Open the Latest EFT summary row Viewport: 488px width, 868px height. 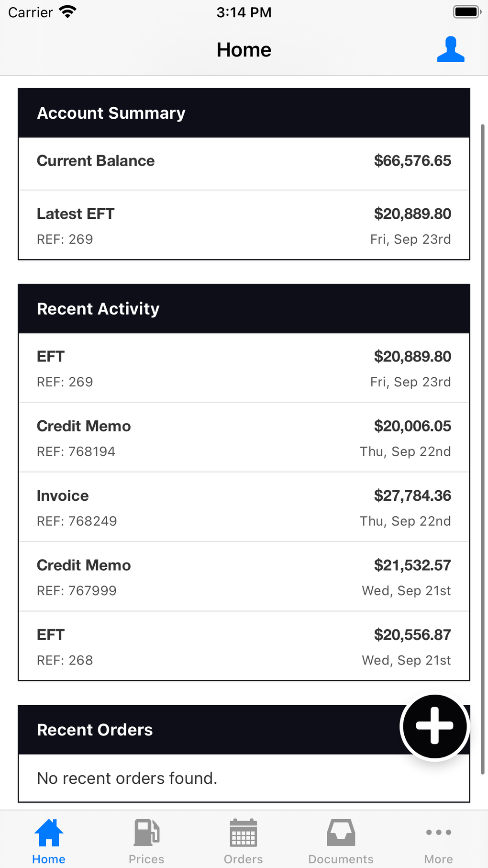click(x=244, y=225)
